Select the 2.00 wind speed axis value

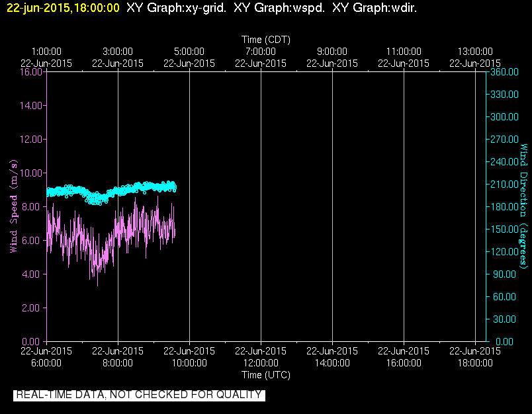click(x=31, y=308)
